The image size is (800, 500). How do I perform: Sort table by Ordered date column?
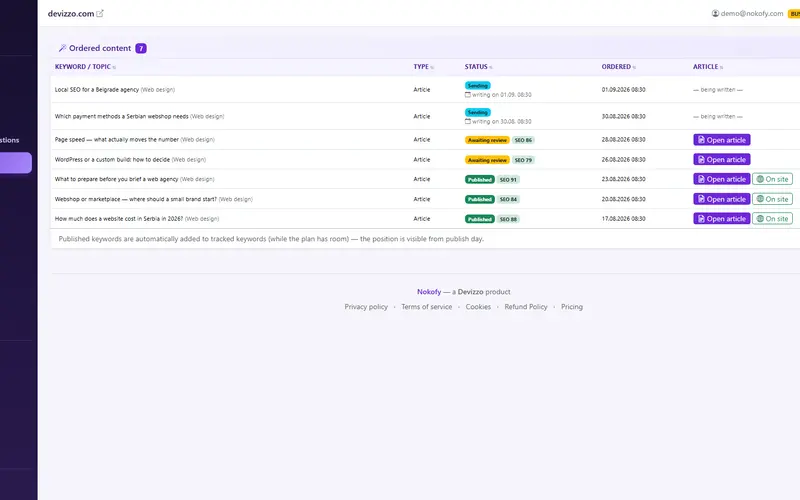(618, 67)
